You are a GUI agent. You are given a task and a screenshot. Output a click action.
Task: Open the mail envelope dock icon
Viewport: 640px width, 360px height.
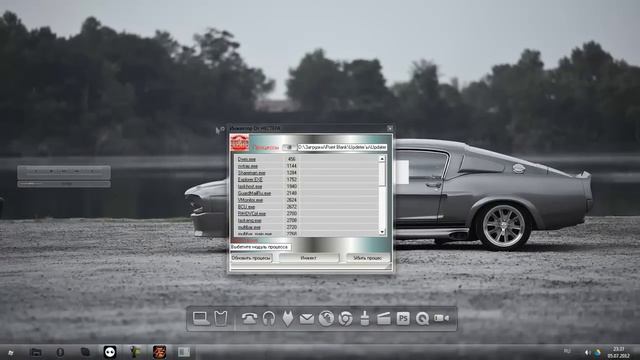pyautogui.click(x=307, y=318)
